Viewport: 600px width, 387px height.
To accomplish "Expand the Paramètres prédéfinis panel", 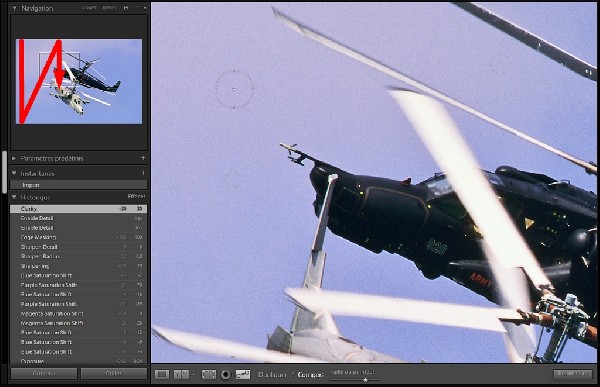I will pyautogui.click(x=14, y=158).
